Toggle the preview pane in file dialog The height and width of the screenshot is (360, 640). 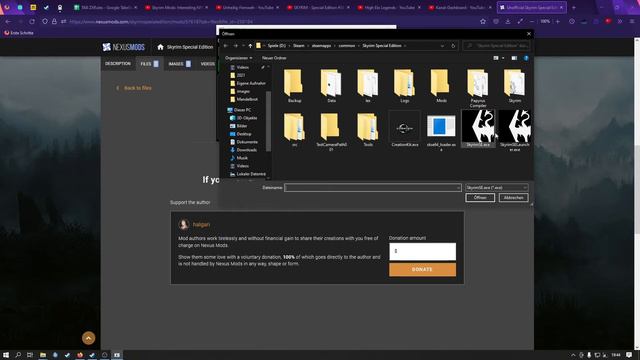tap(514, 58)
